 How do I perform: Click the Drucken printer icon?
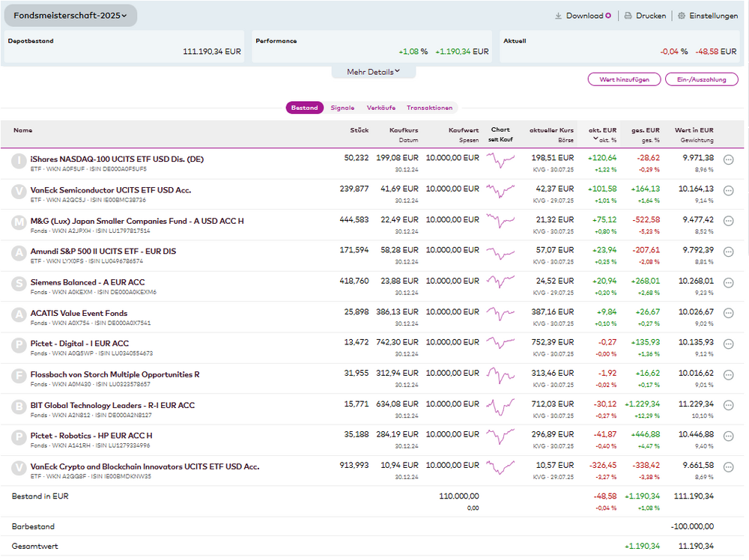[628, 16]
